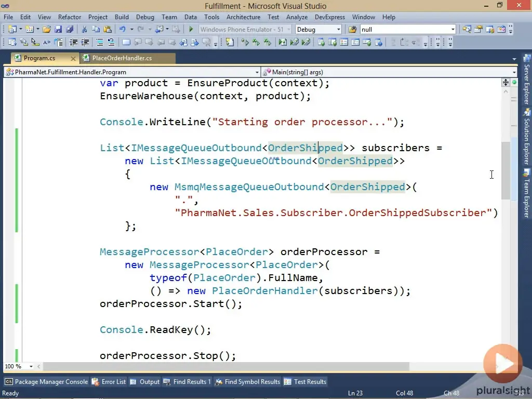Viewport: 532px width, 399px height.
Task: Show the Output panel
Action: 145,382
